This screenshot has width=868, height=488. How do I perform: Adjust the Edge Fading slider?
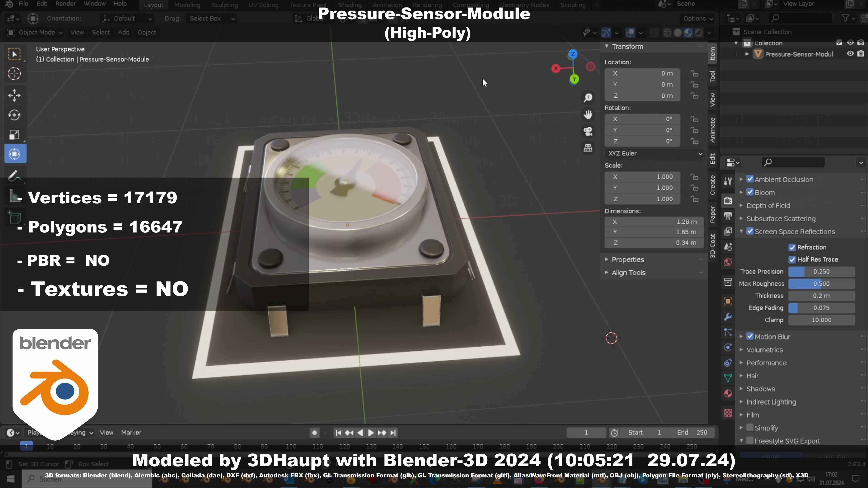point(821,308)
